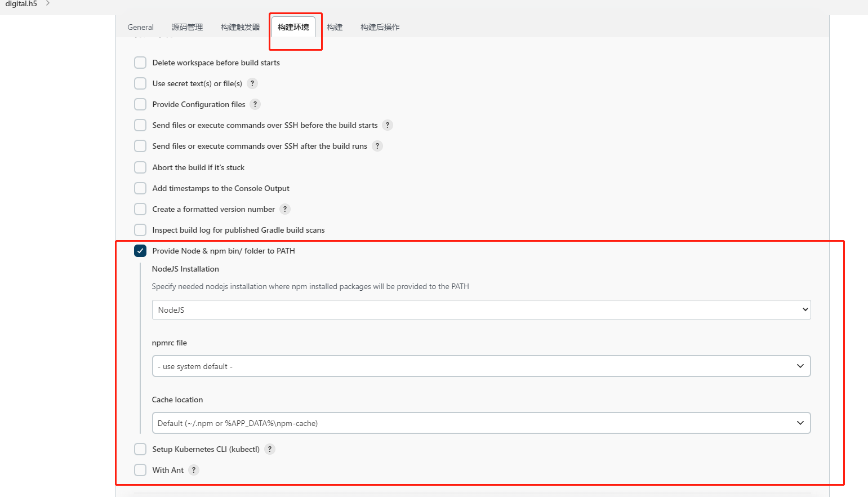Uncheck Provide Node & npm bin/ folder
Screen dimensions: 868x497
140,251
